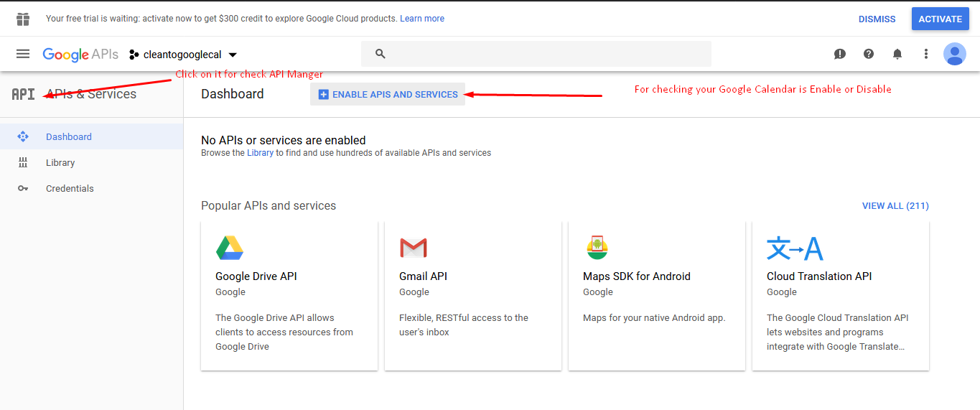The height and width of the screenshot is (410, 980).
Task: Click into the search input field
Action: tap(536, 54)
